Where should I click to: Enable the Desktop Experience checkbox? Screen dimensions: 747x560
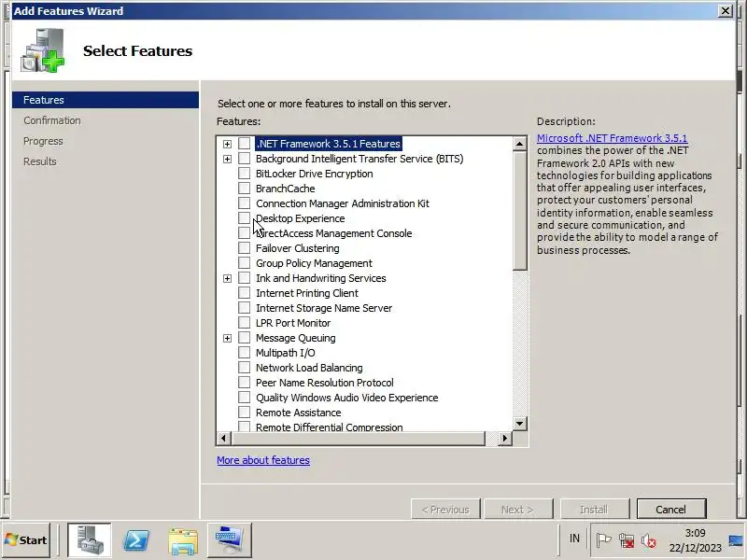244,218
